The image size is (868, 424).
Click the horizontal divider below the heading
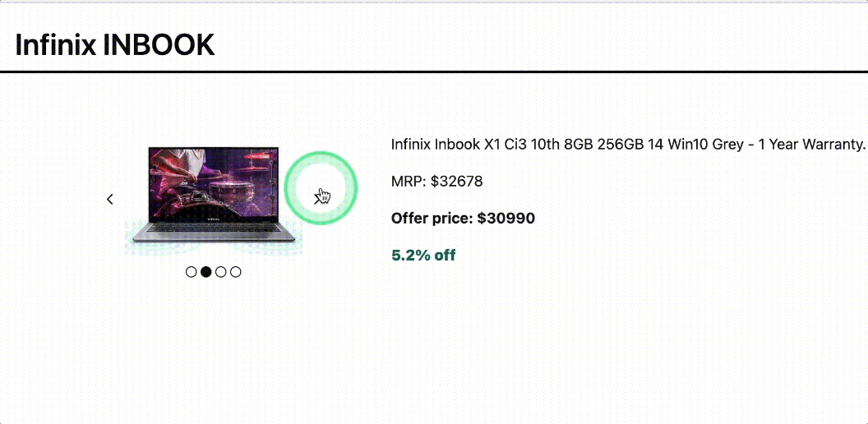click(x=434, y=72)
